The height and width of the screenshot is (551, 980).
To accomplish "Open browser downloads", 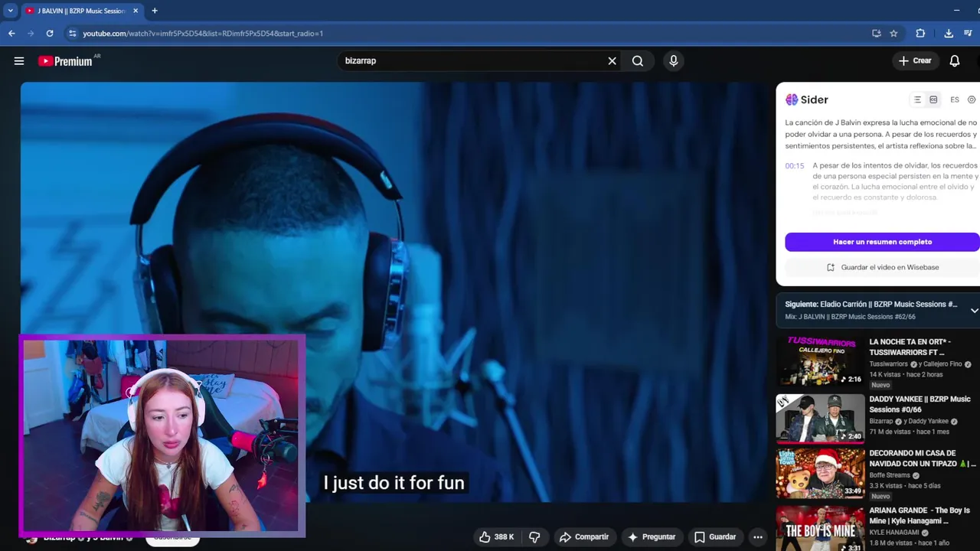I will click(949, 34).
